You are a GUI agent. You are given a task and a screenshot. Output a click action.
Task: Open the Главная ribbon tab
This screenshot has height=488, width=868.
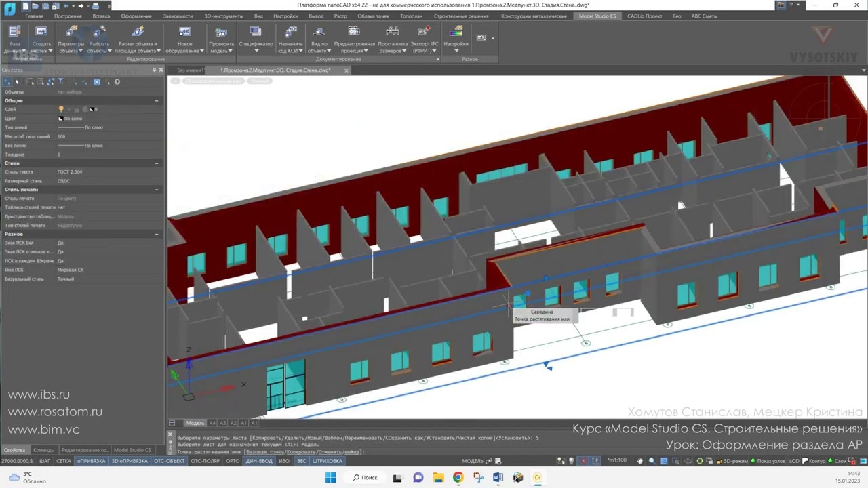(x=34, y=16)
